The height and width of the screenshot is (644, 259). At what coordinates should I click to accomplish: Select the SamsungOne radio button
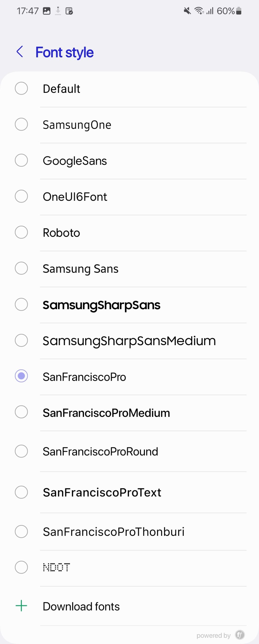(21, 124)
